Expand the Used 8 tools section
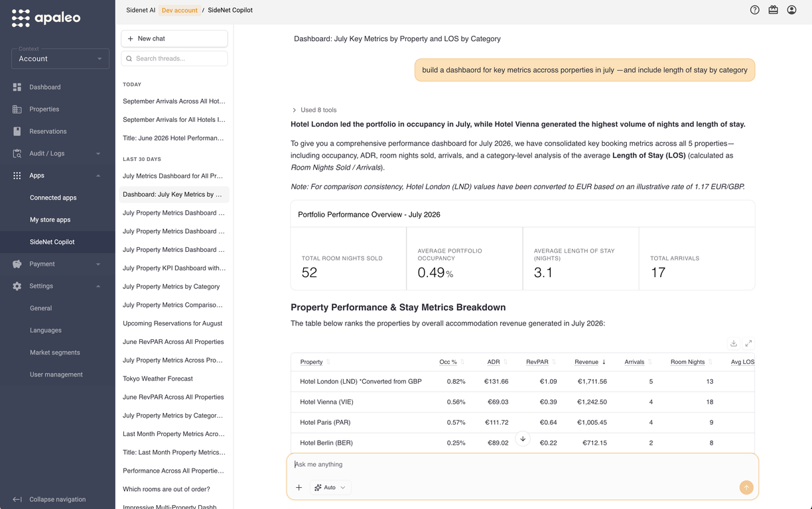 point(314,110)
